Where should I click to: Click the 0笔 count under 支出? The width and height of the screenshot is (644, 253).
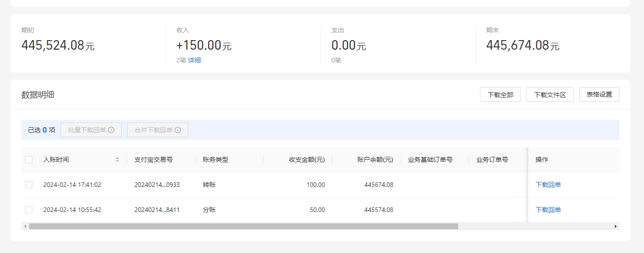click(x=336, y=60)
